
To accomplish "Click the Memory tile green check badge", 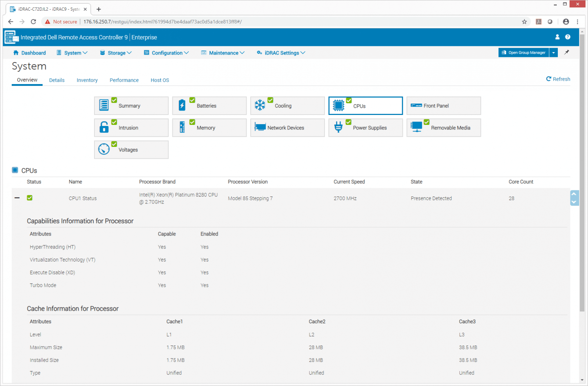I will point(192,122).
